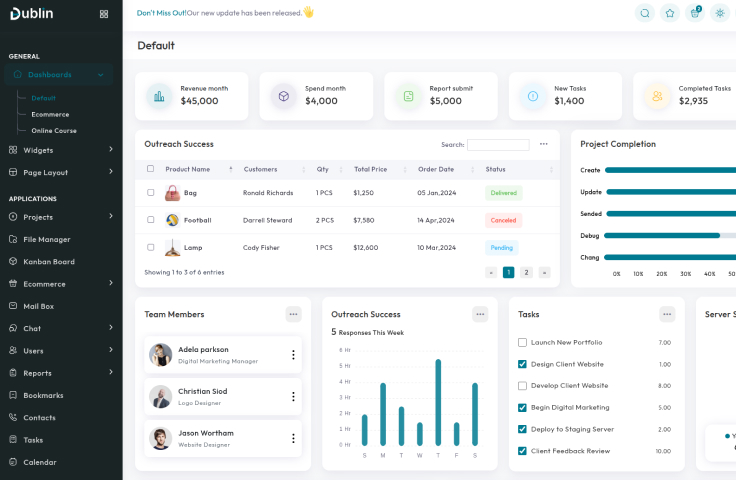Uncheck the Design Client Website task
This screenshot has height=480, width=736.
click(x=522, y=364)
